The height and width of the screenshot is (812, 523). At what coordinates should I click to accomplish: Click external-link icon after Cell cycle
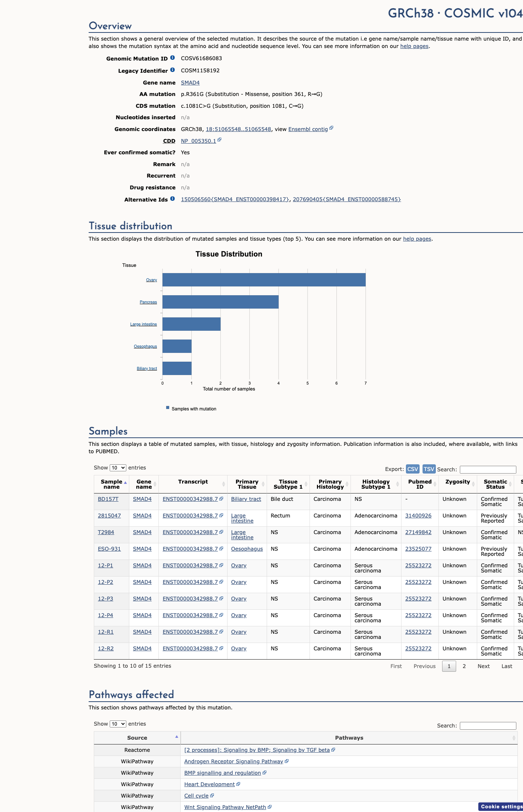pyautogui.click(x=212, y=795)
